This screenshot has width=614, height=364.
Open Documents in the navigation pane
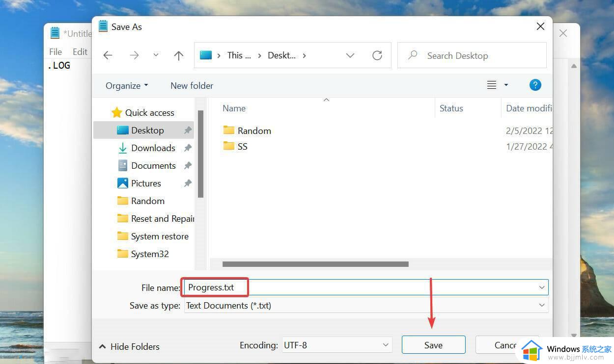(153, 165)
